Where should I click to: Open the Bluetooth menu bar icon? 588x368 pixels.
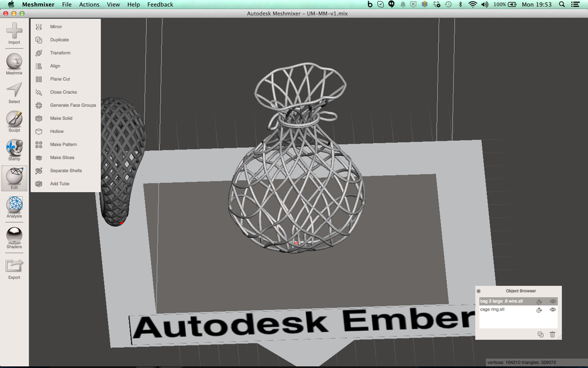[461, 5]
